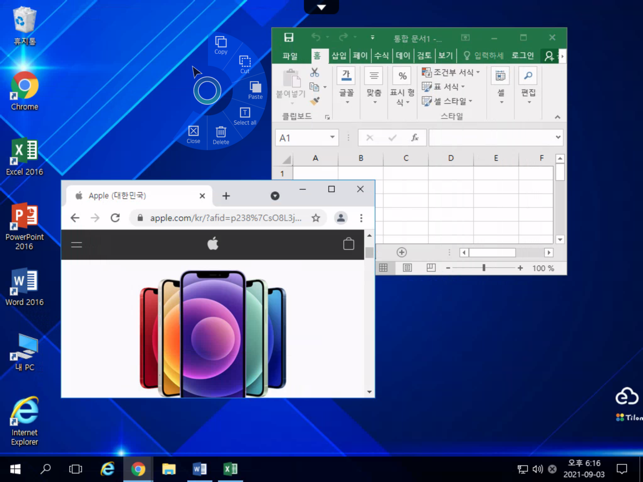643x482 pixels.
Task: Click the apple.com address bar in Chrome
Action: [x=226, y=218]
